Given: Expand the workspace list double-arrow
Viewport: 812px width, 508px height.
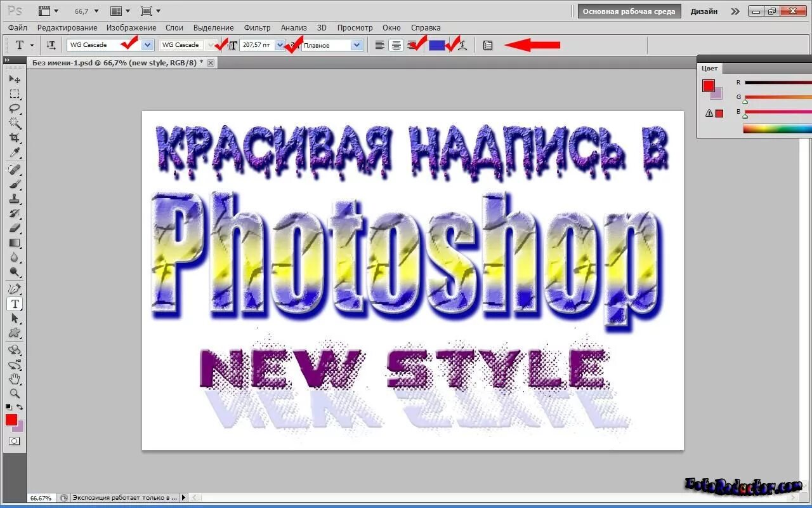Looking at the screenshot, I should point(735,11).
